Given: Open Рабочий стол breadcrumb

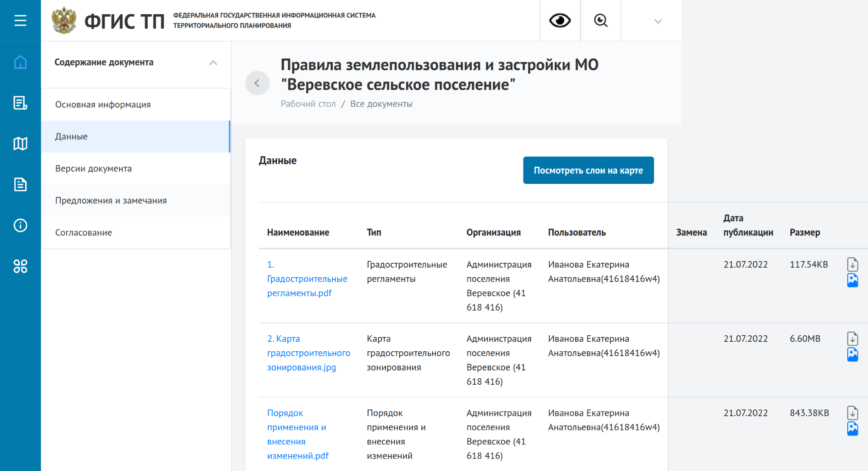Looking at the screenshot, I should tap(308, 104).
